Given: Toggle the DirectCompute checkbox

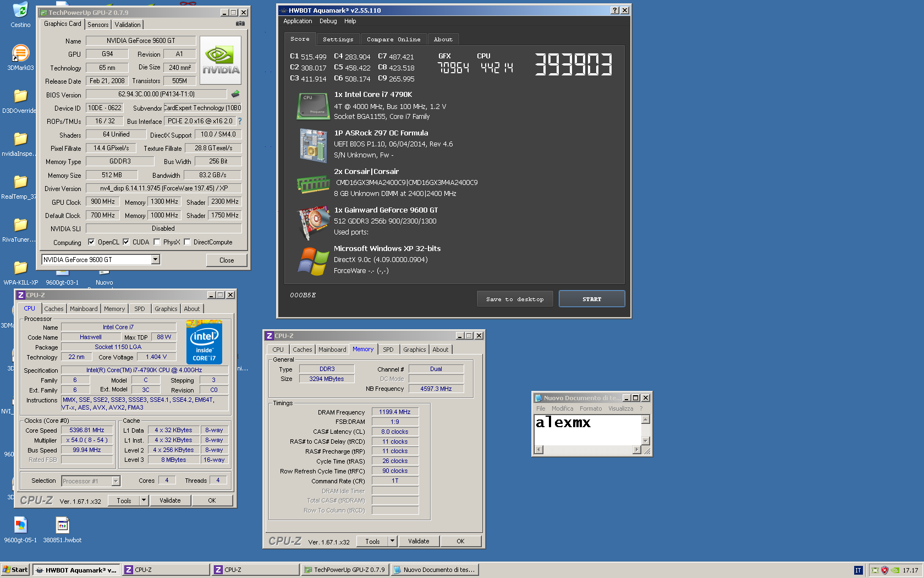Looking at the screenshot, I should [187, 242].
